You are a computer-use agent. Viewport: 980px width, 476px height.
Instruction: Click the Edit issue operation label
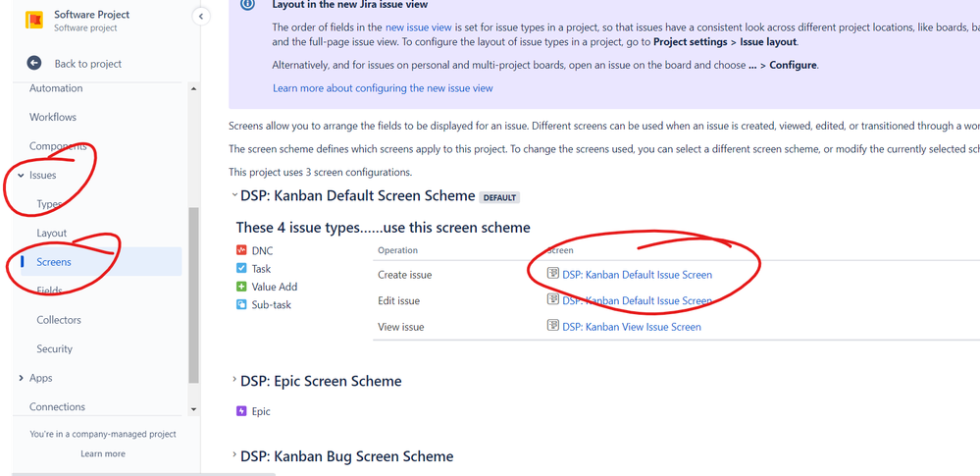coord(398,301)
